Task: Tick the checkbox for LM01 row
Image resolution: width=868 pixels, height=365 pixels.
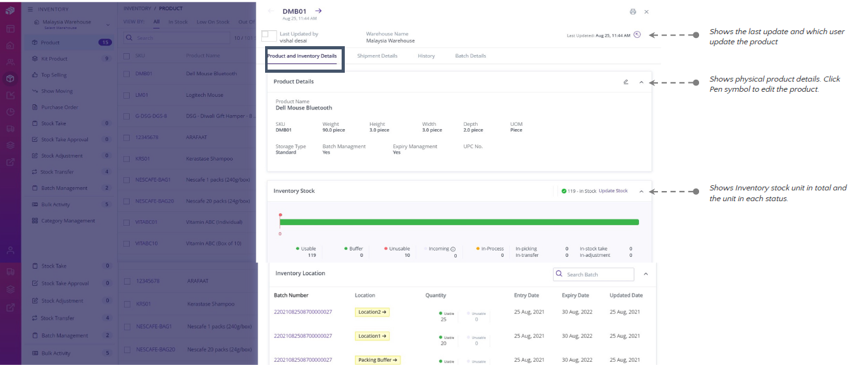Action: pyautogui.click(x=127, y=95)
